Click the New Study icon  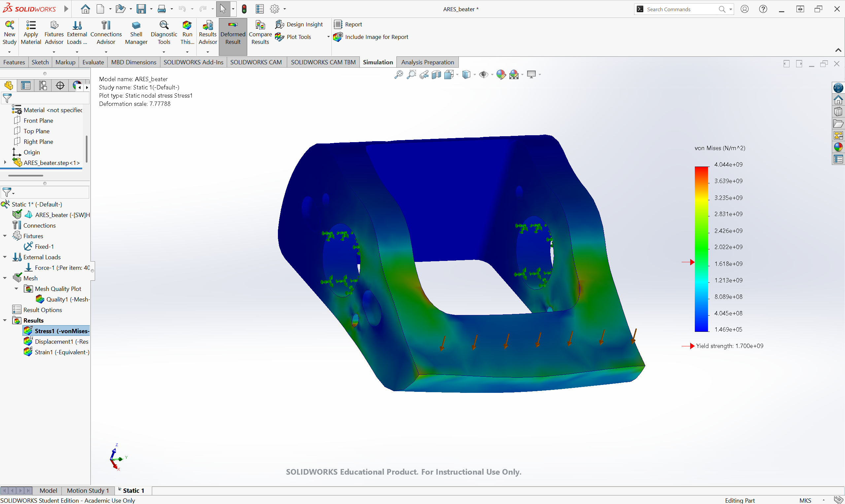[x=9, y=33]
